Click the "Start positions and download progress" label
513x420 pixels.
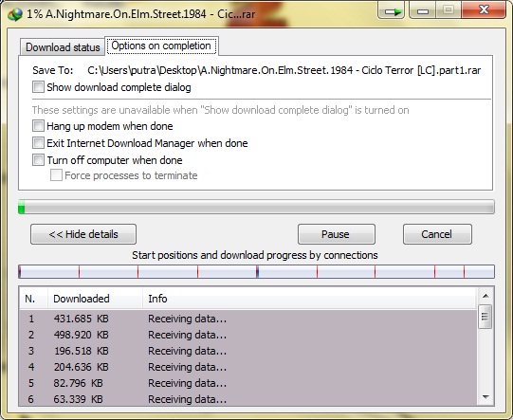tap(255, 255)
